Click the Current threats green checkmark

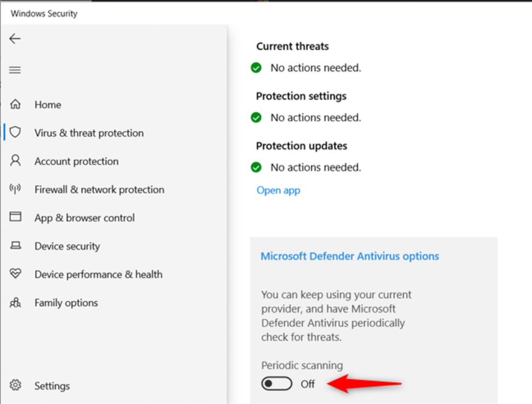(256, 68)
